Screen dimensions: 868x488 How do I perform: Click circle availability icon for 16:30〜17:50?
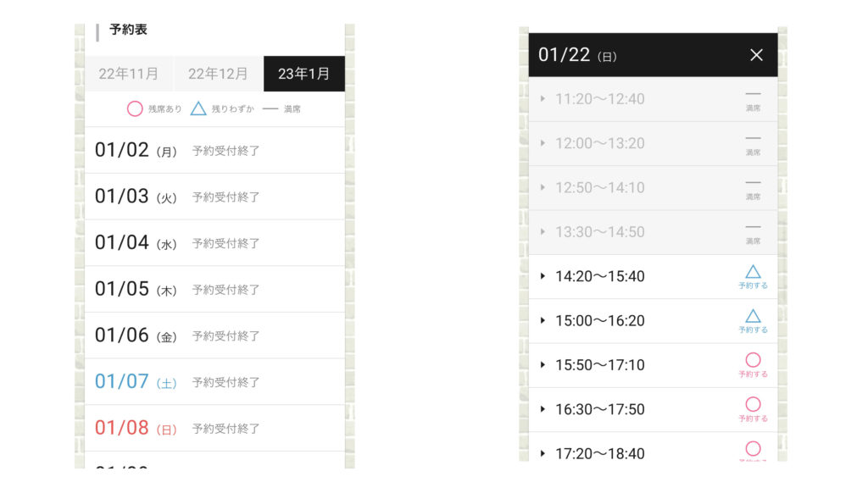coord(753,404)
